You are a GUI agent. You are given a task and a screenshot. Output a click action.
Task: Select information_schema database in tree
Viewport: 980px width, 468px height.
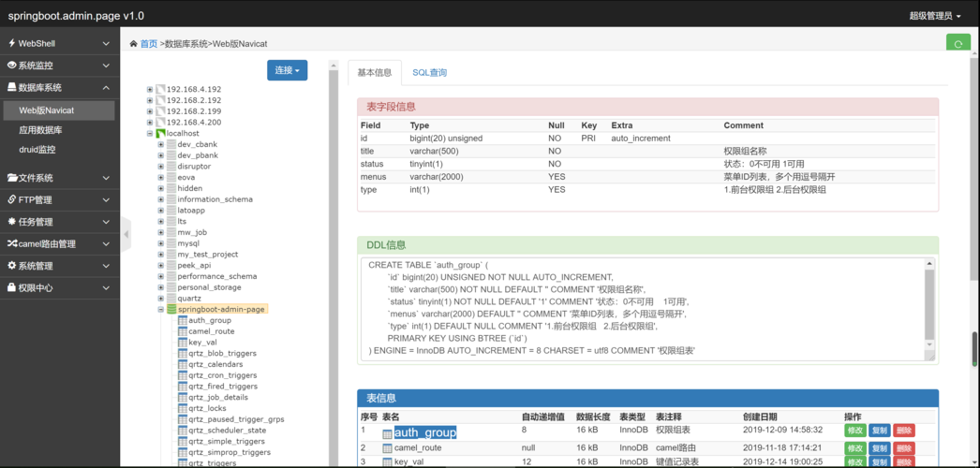coord(215,199)
